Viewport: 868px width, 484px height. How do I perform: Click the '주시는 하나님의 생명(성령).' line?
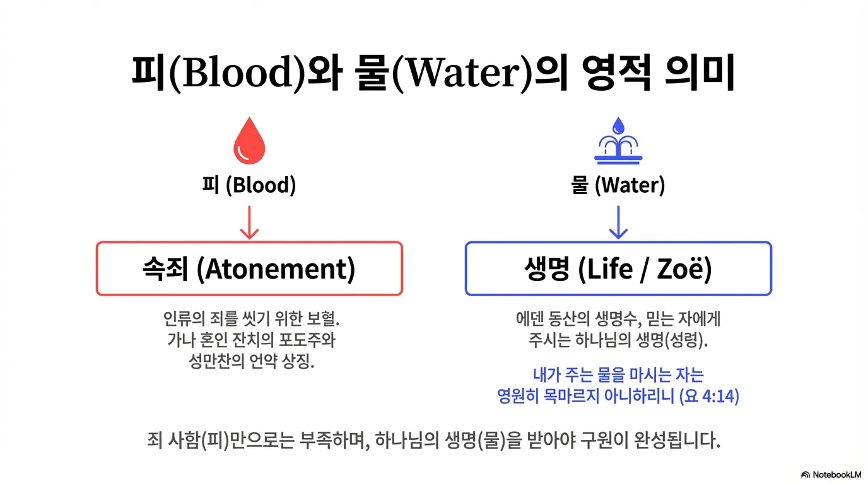pyautogui.click(x=618, y=341)
